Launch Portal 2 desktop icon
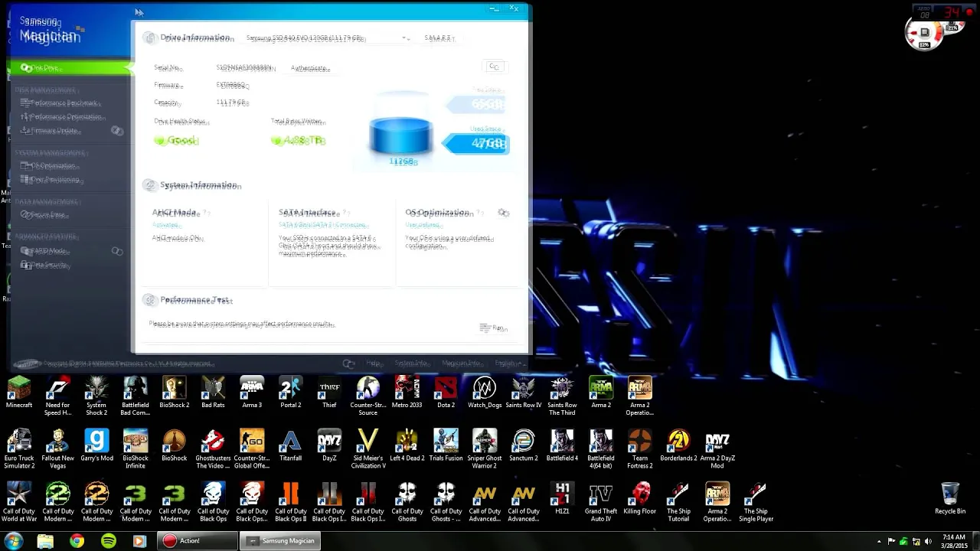The width and height of the screenshot is (980, 551). tap(290, 393)
